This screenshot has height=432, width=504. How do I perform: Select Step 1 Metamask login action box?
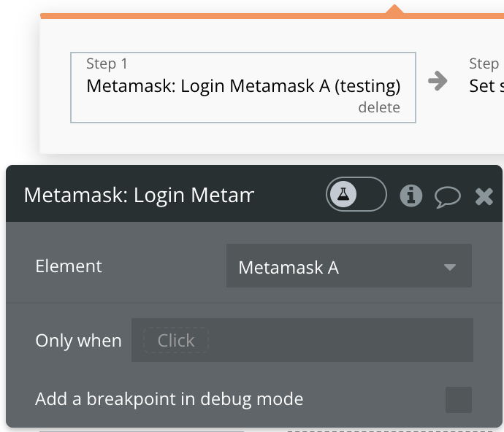[243, 88]
